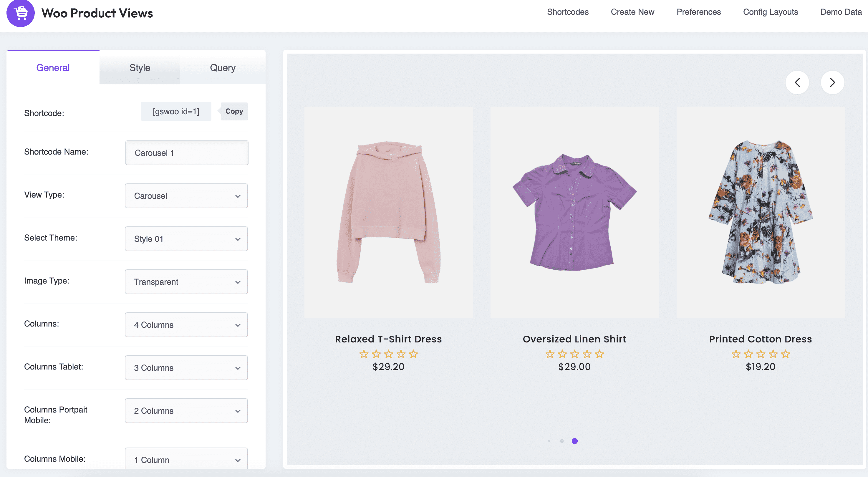Select the first carousel pagination dot
The image size is (868, 477).
click(549, 441)
